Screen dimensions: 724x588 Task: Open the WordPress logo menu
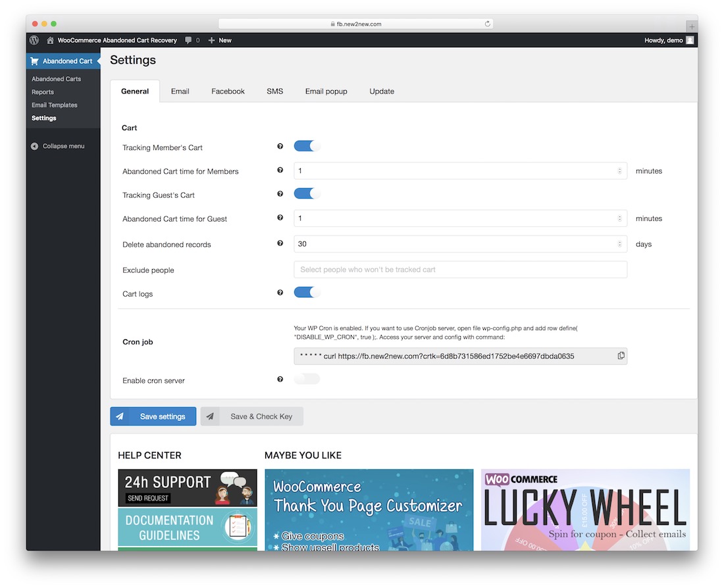pyautogui.click(x=34, y=40)
